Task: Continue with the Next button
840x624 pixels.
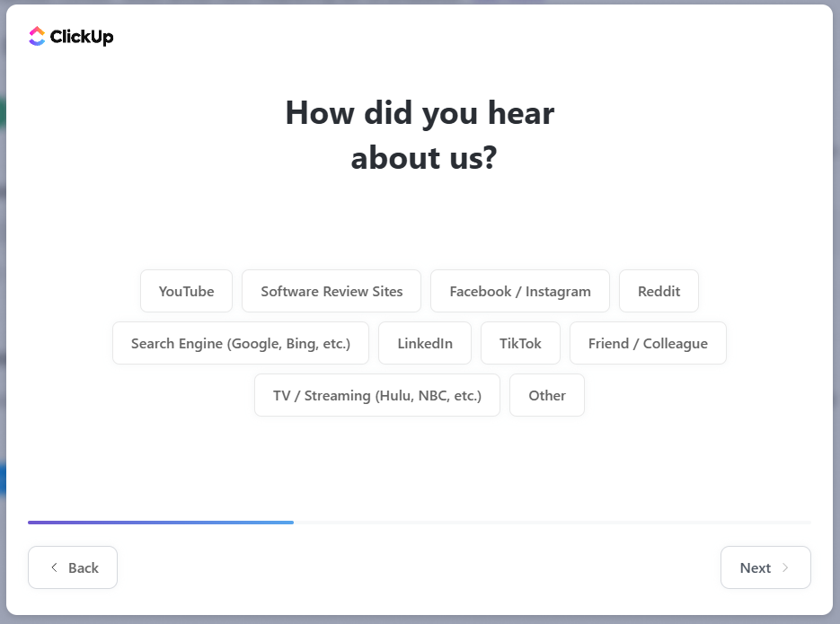Action: tap(765, 567)
